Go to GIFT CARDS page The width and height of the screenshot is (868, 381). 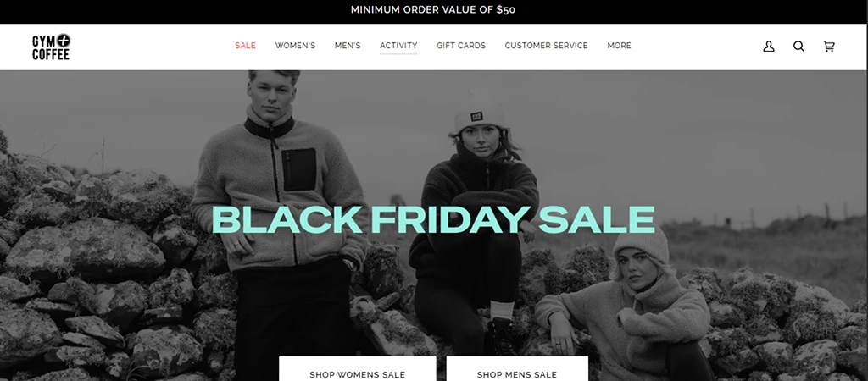(461, 46)
